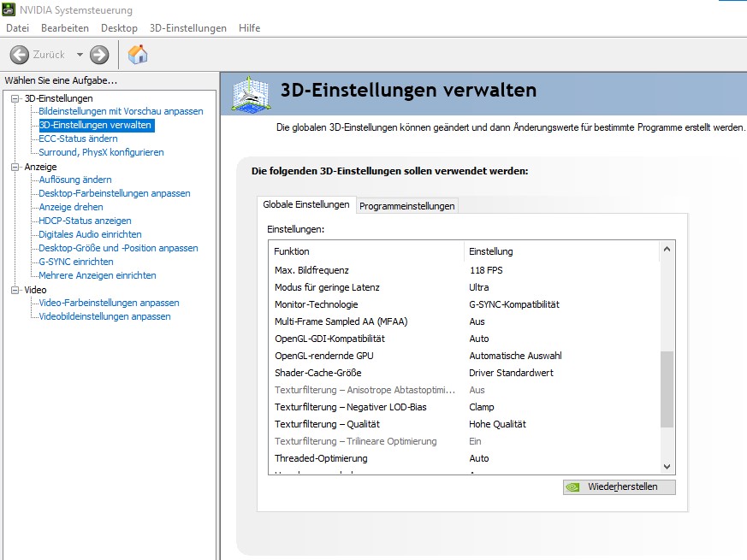Click the Forward arrow icon
This screenshot has width=747, height=560.
(x=99, y=55)
